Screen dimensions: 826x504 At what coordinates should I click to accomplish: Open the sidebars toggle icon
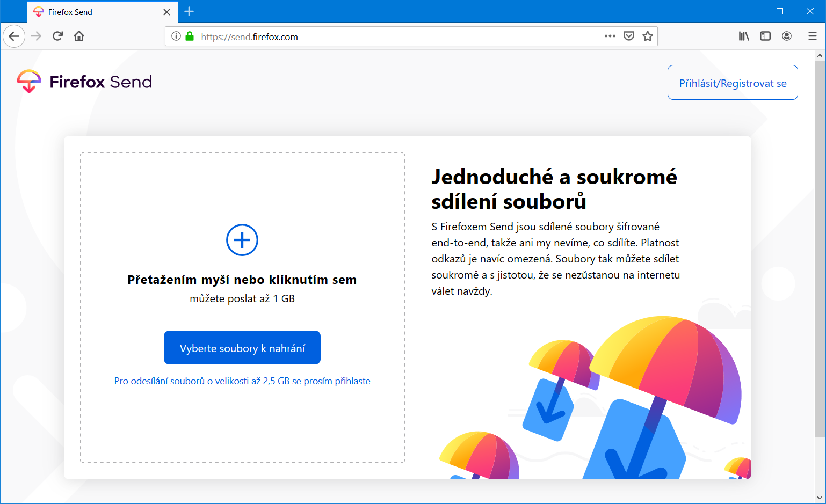(765, 36)
